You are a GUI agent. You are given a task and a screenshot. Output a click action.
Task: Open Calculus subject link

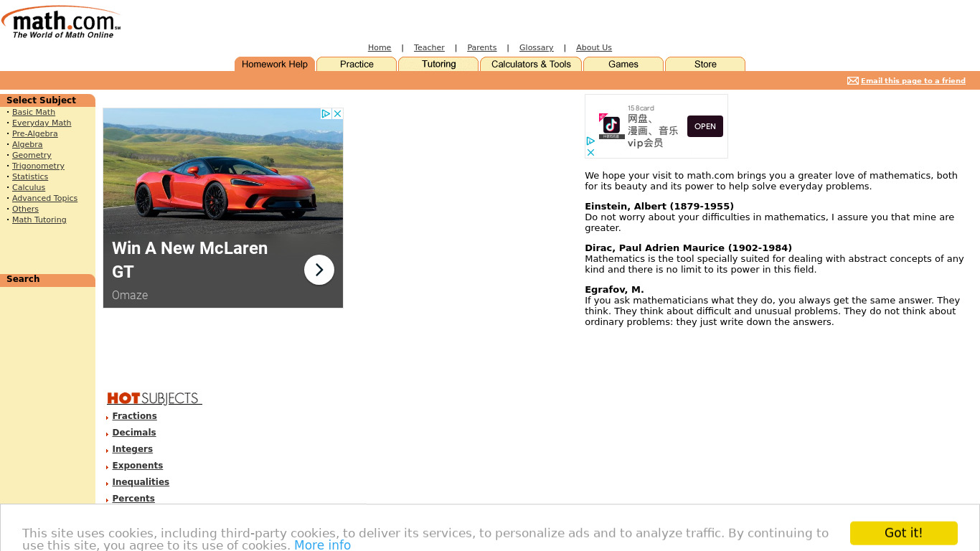click(29, 188)
